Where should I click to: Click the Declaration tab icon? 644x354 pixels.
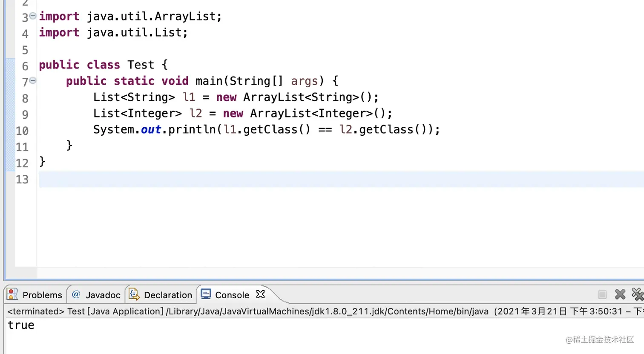pyautogui.click(x=134, y=294)
